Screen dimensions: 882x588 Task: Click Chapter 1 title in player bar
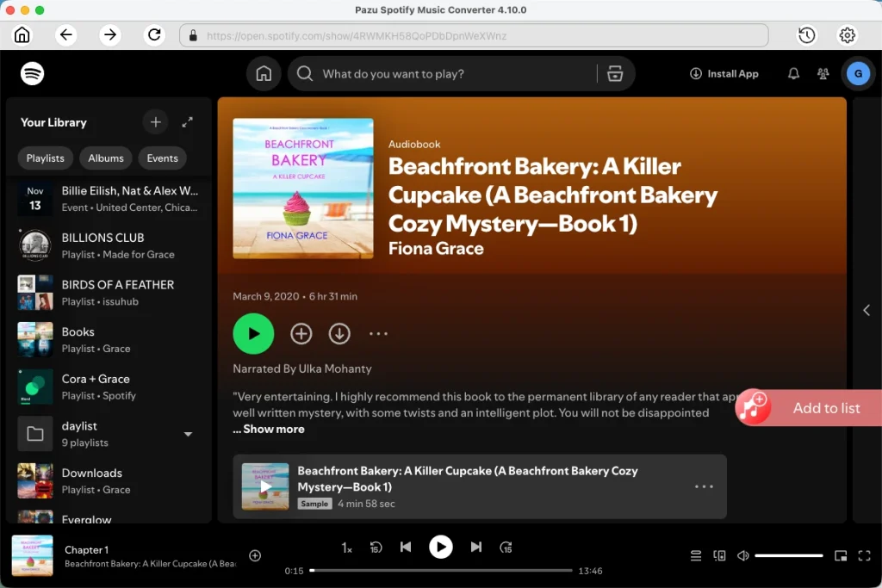tap(87, 550)
